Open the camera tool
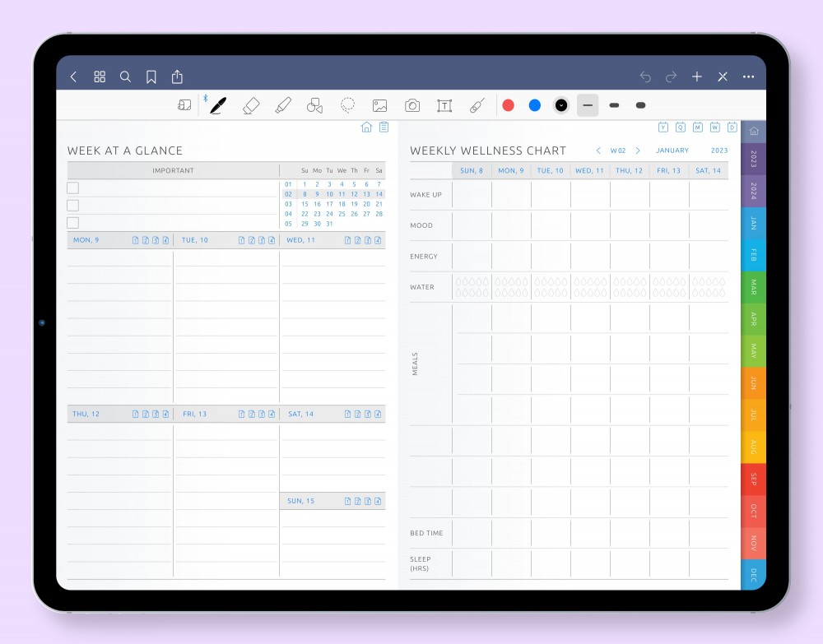 point(412,105)
